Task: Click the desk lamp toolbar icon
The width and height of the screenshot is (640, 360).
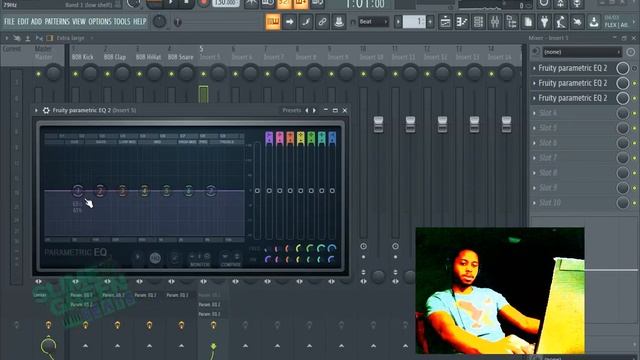Action: pyautogui.click(x=561, y=22)
